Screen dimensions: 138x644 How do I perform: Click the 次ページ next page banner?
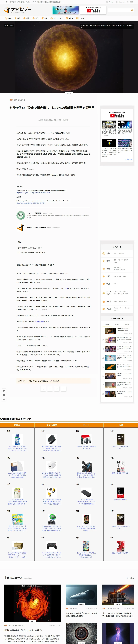coord(53,381)
